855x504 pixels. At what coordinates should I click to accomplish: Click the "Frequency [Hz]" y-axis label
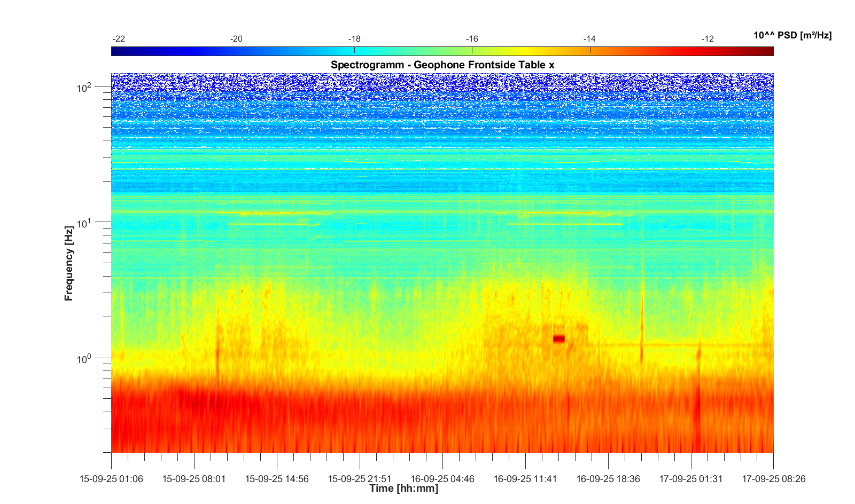pos(68,263)
